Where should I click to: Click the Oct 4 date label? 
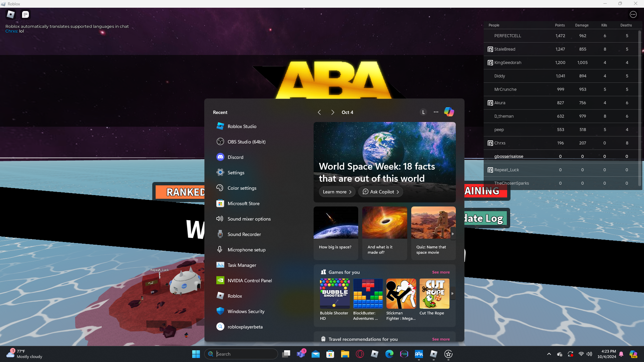(347, 112)
